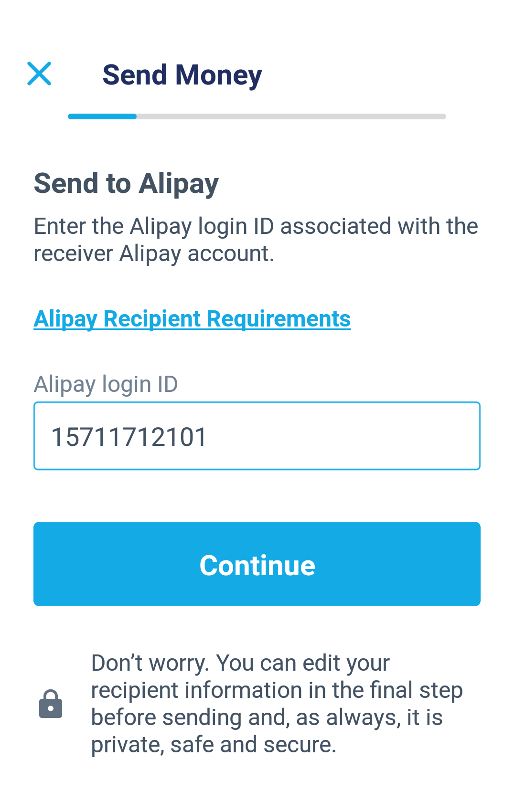Tap the padlock security icon
The image size is (515, 812).
tap(51, 704)
